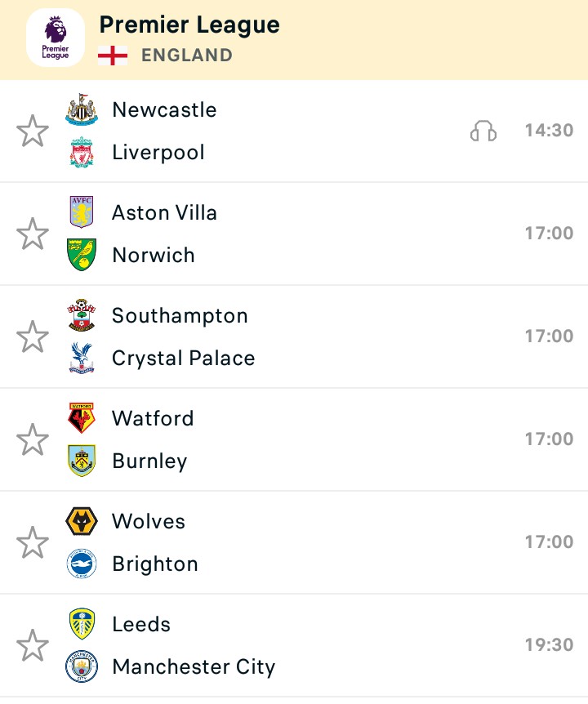The width and height of the screenshot is (588, 704).
Task: Click the England flag icon
Action: click(x=113, y=56)
